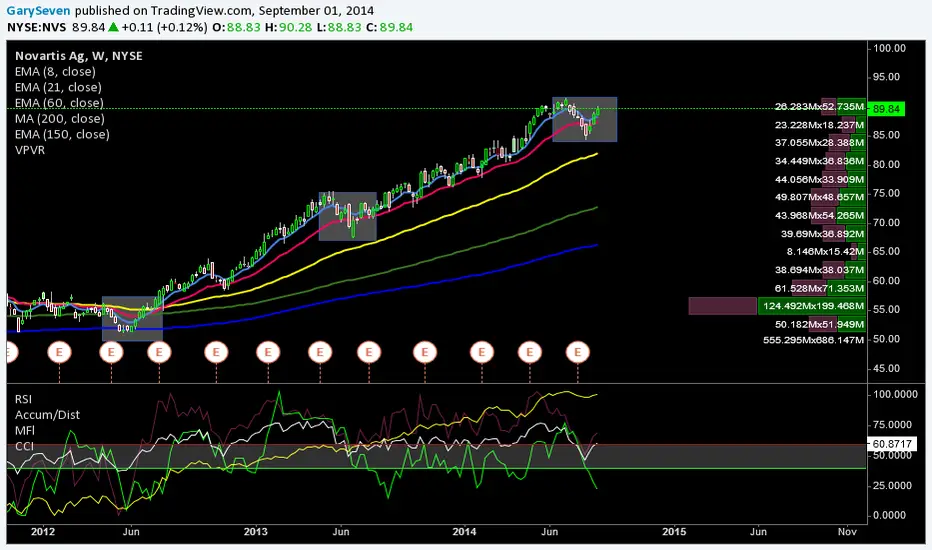Click the 50.182Mx51.949M volume profile row
This screenshot has width=932, height=550.
(819, 325)
